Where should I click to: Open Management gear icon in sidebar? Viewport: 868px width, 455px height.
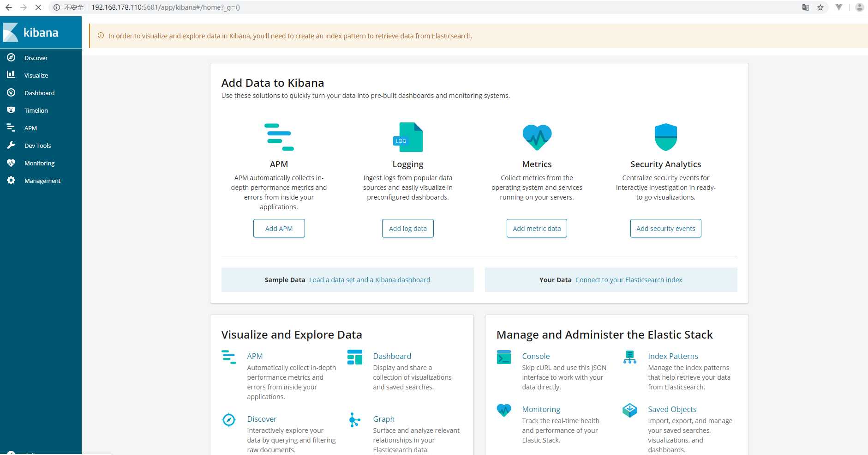point(11,180)
